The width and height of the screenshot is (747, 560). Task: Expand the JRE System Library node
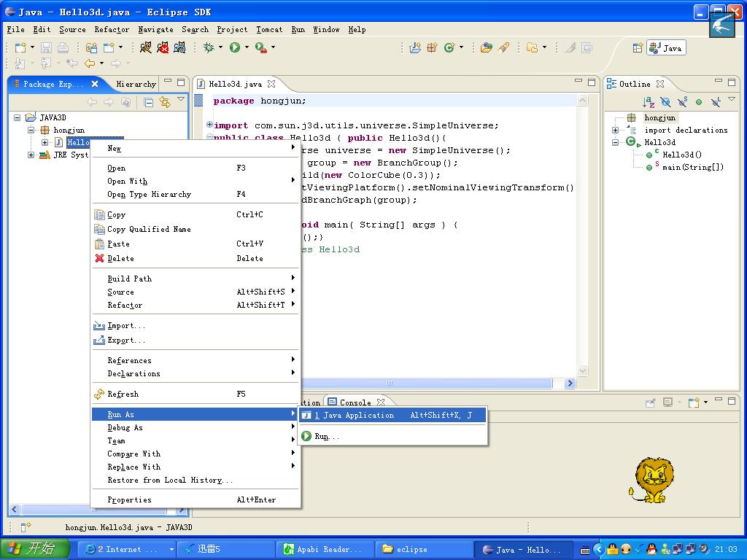tap(31, 155)
